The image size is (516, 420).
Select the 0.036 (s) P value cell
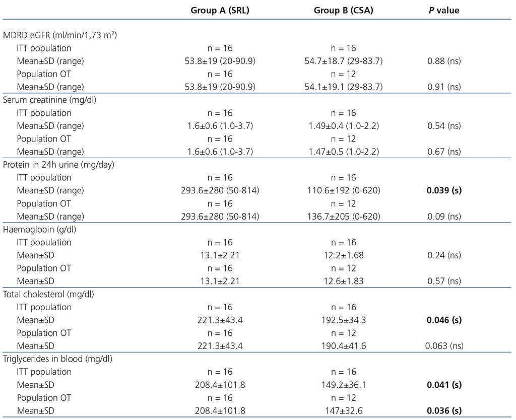point(443,410)
